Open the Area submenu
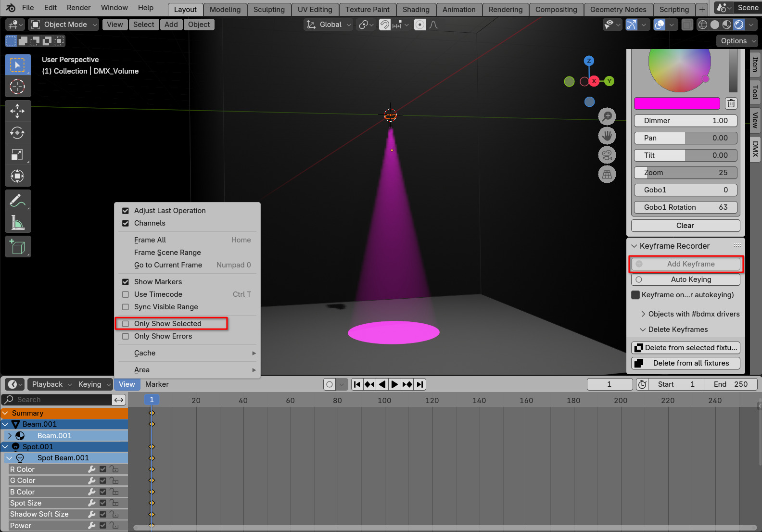The width and height of the screenshot is (762, 532). pyautogui.click(x=188, y=370)
